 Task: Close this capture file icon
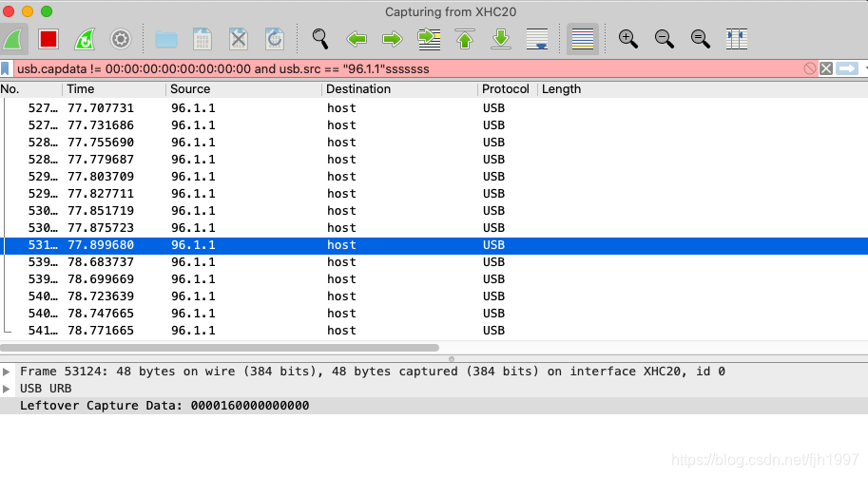pos(239,39)
